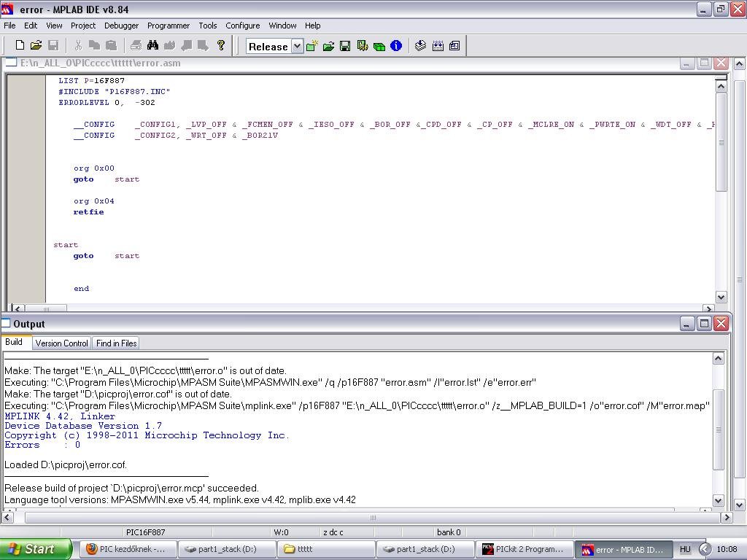The image size is (747, 560).
Task: Open the Programmer menu
Action: [x=169, y=26]
